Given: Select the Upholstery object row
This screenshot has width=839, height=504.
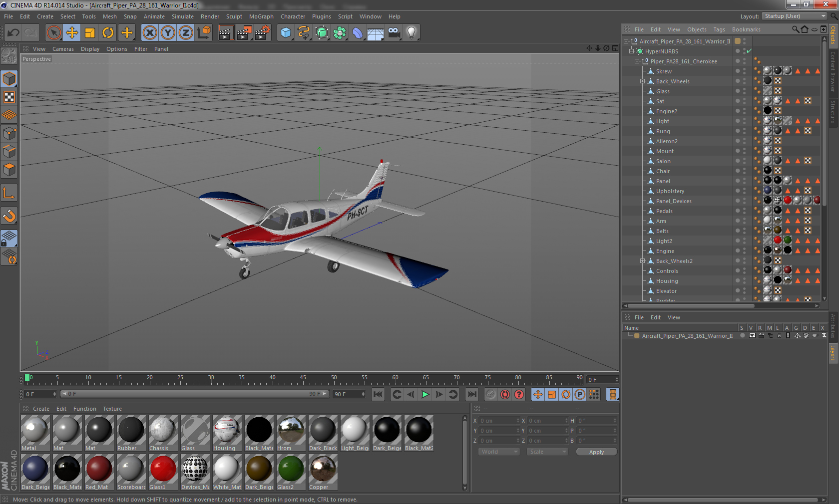Looking at the screenshot, I should [x=670, y=191].
